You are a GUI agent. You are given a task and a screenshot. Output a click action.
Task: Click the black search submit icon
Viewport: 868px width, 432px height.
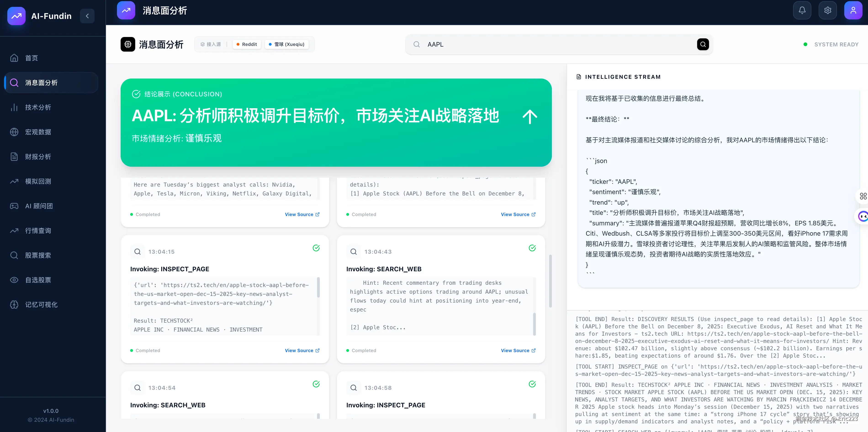click(703, 44)
